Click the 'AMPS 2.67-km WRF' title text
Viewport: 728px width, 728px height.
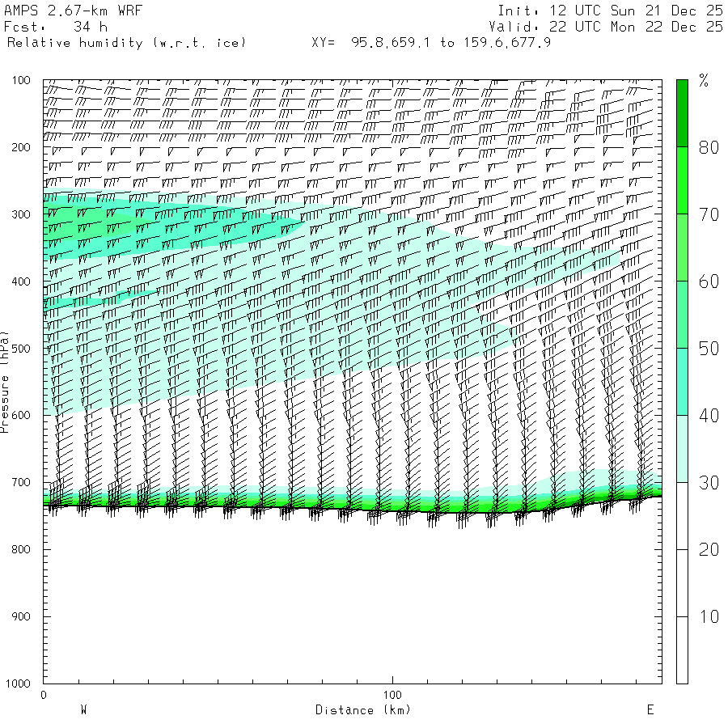(73, 11)
